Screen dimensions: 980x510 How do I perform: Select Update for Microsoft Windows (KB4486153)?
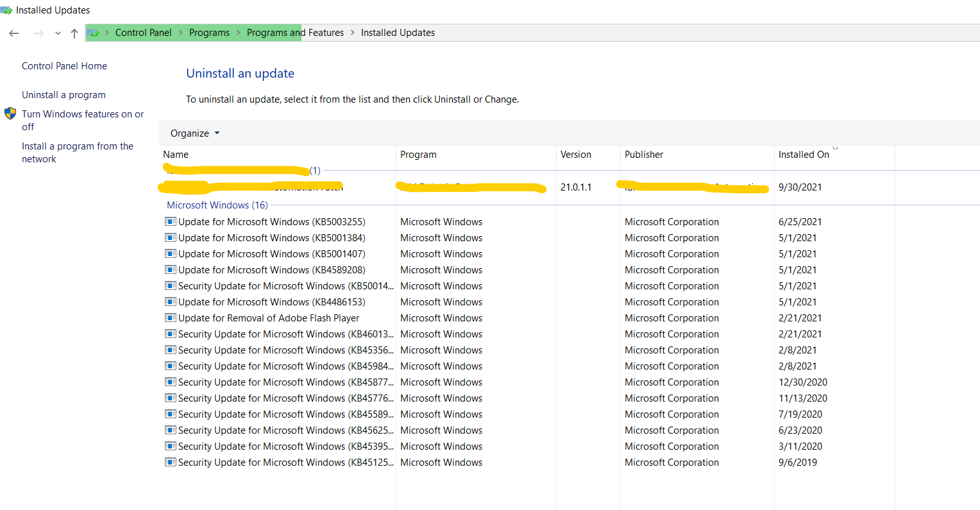click(272, 302)
